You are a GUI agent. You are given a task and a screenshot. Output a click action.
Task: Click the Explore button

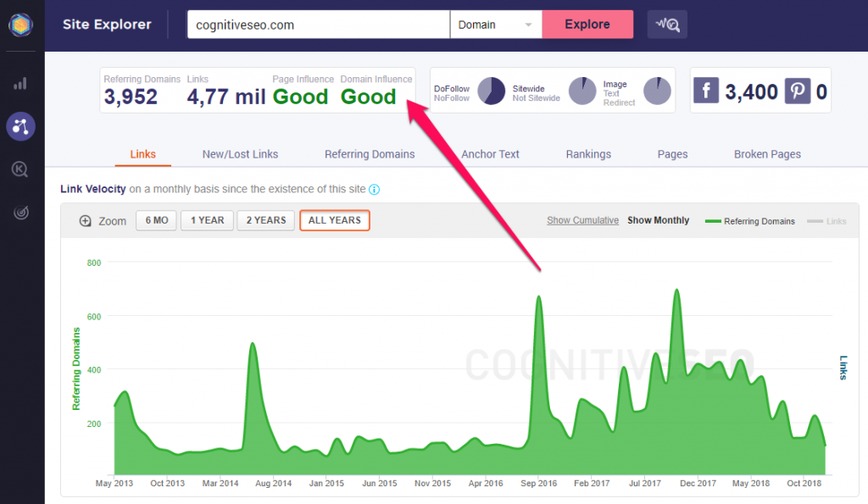[587, 25]
